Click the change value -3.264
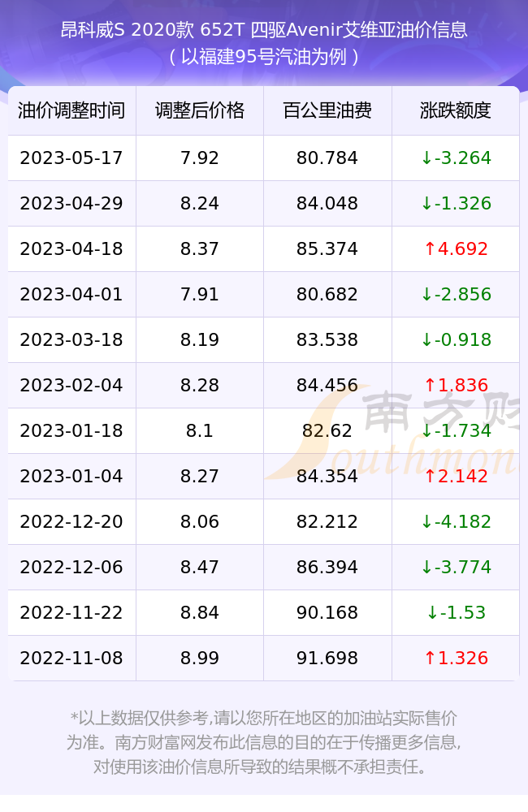 click(456, 158)
